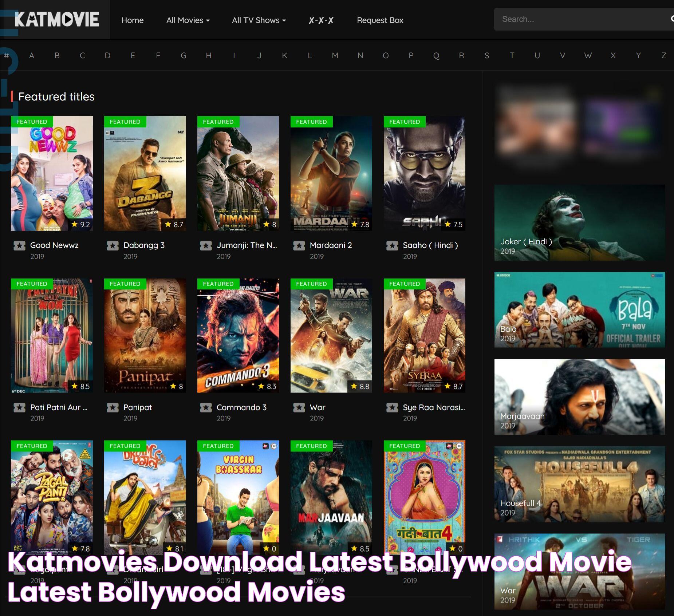
Task: Open the Panipat poster
Action: pyautogui.click(x=145, y=336)
